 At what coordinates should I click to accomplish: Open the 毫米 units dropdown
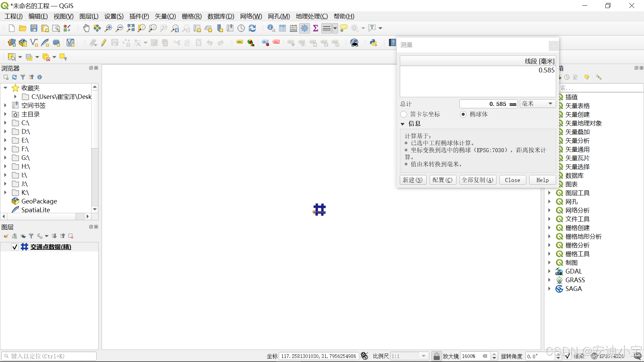537,104
